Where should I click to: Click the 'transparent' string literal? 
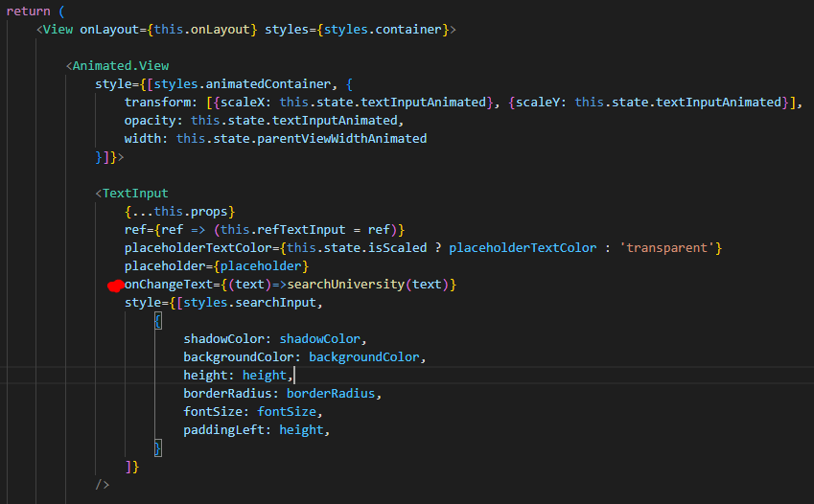[666, 248]
